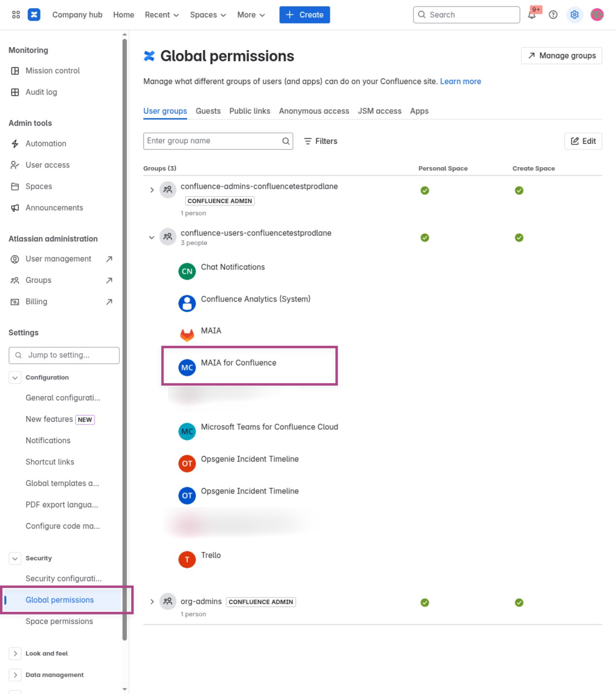Expand the confluence-admins group row

(152, 190)
